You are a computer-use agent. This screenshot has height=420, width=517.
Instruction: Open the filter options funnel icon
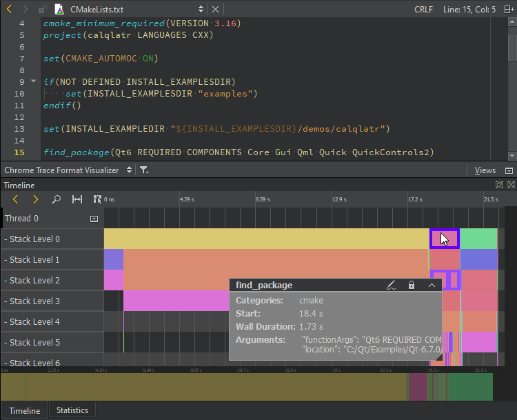144,170
